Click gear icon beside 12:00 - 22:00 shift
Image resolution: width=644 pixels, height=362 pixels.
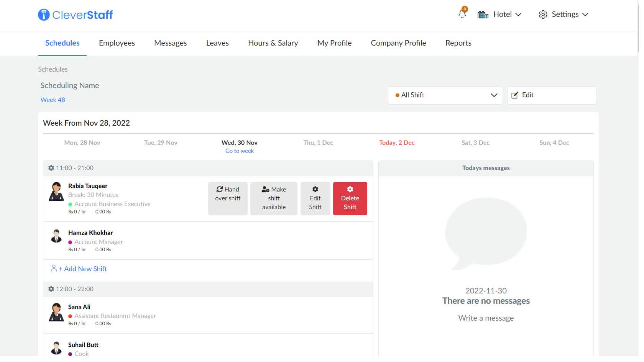[51, 289]
